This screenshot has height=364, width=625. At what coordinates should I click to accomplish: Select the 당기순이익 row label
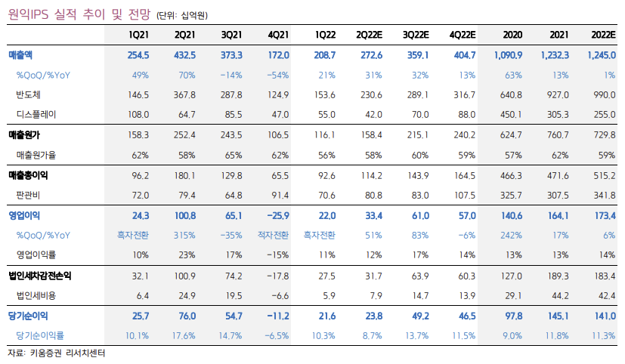coord(29,314)
